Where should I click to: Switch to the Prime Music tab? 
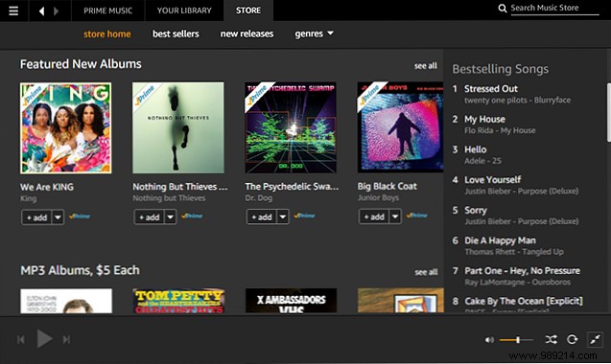[x=108, y=11]
